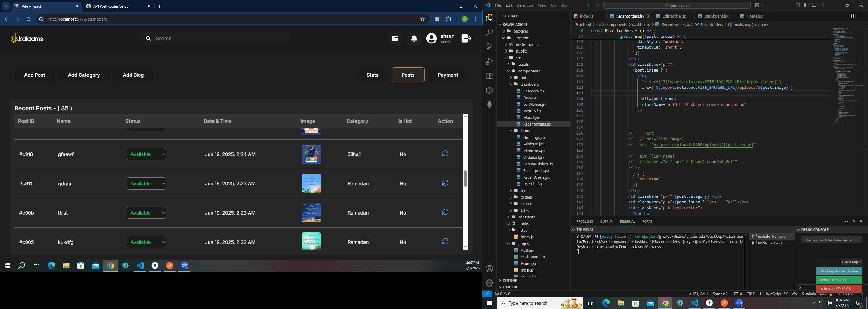This screenshot has width=868, height=309.
Task: Open the remote window indicator in status bar
Action: click(487, 294)
